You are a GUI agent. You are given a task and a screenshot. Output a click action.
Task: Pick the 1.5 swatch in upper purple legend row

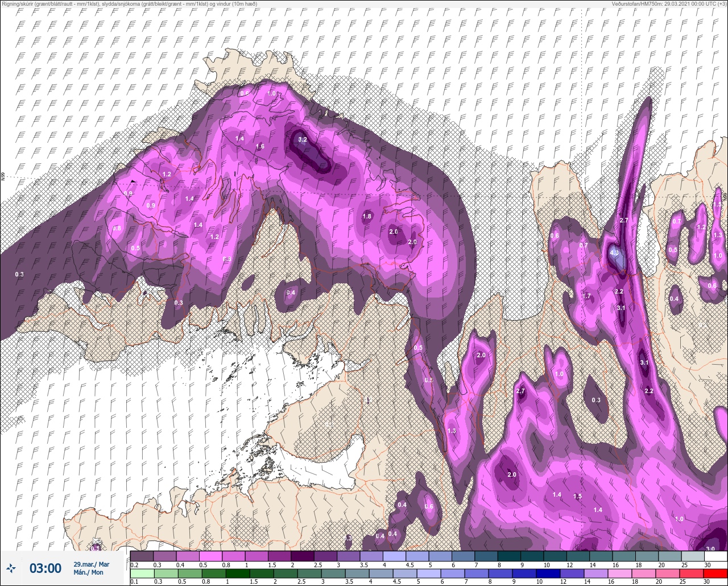[x=279, y=555]
